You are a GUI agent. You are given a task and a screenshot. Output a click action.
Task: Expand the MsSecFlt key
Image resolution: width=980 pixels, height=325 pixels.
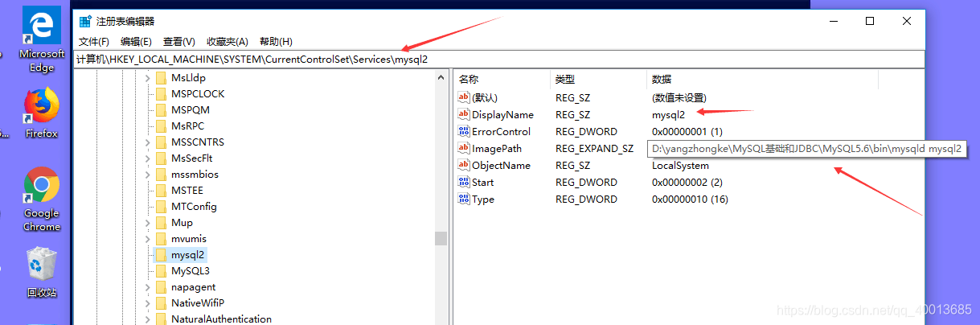point(147,158)
